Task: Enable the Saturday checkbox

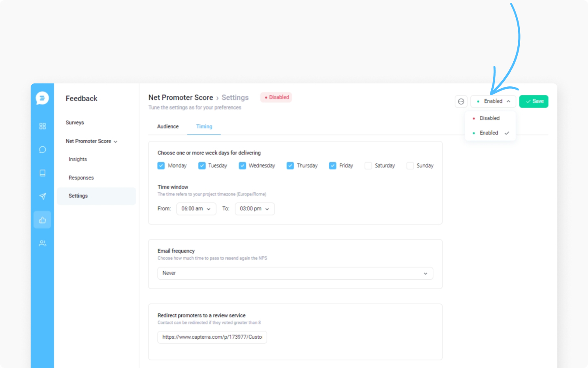Action: 368,166
